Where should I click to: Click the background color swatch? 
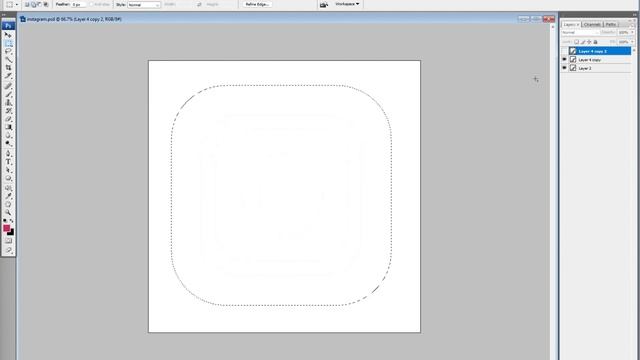(11, 233)
